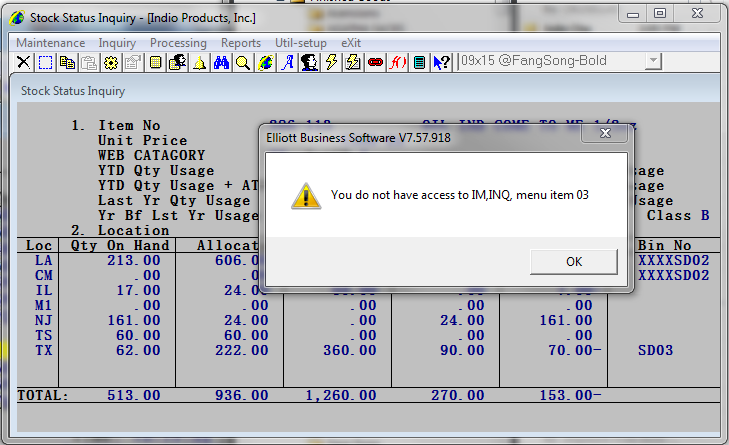Click the CM location row code
Screen dimensions: 729x445
click(x=44, y=275)
